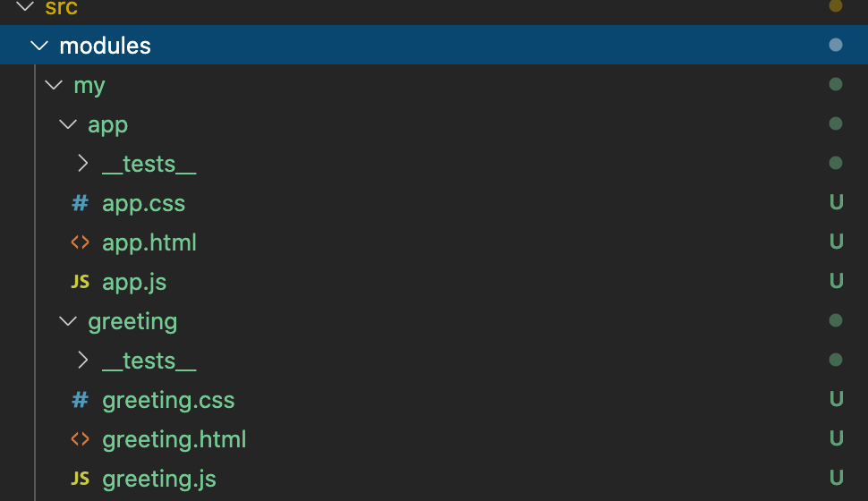Open the app.html file
This screenshot has height=501, width=868.
pyautogui.click(x=149, y=242)
